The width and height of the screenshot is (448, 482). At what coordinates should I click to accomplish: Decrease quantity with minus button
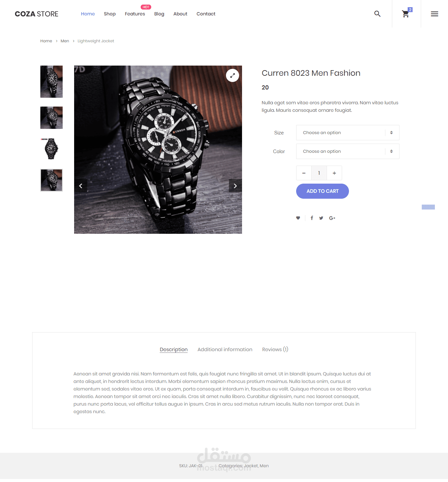pyautogui.click(x=304, y=173)
